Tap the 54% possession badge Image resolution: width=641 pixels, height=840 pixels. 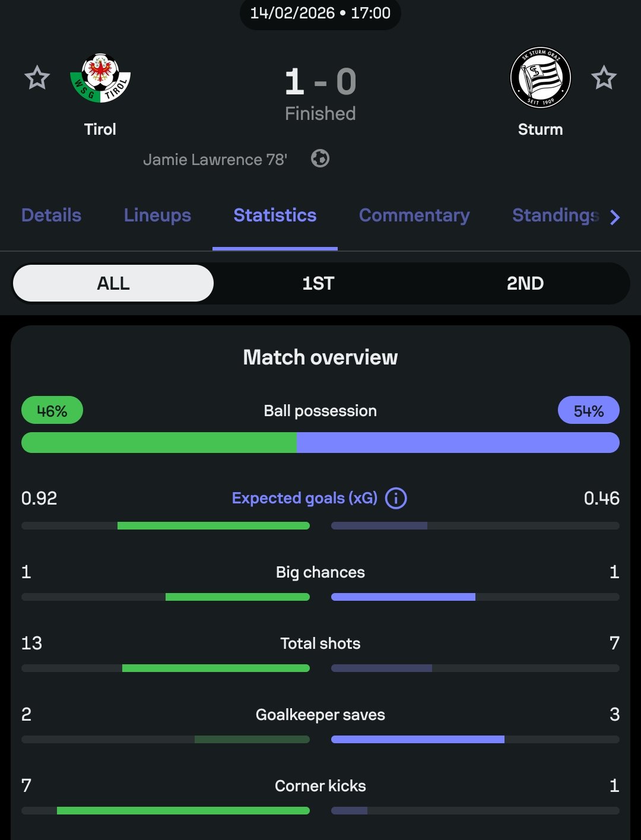pyautogui.click(x=588, y=410)
